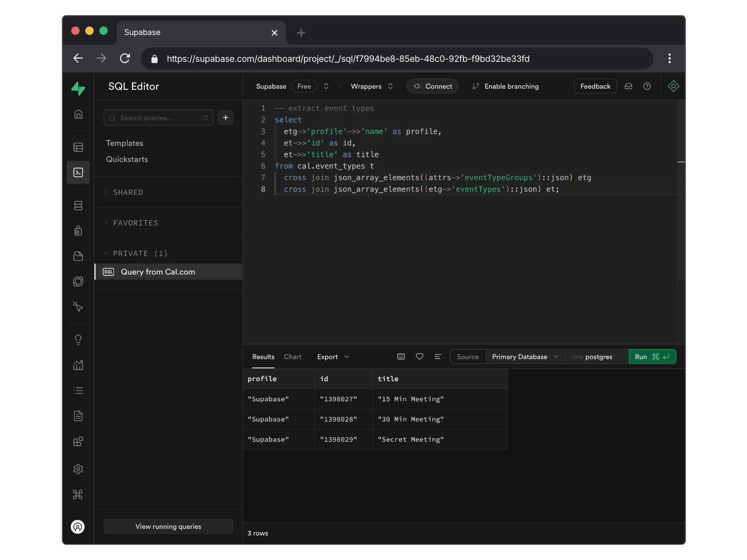The height and width of the screenshot is (560, 747).
Task: Click the title column header
Action: (440, 379)
